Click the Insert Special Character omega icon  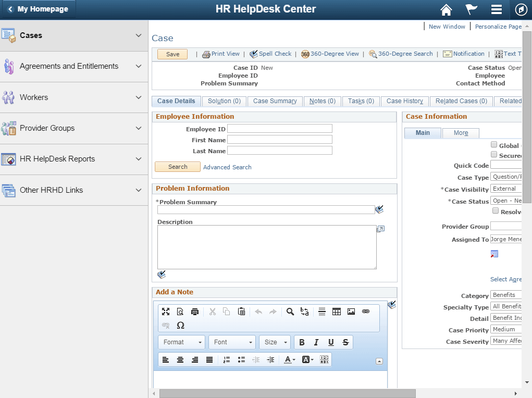pos(180,325)
